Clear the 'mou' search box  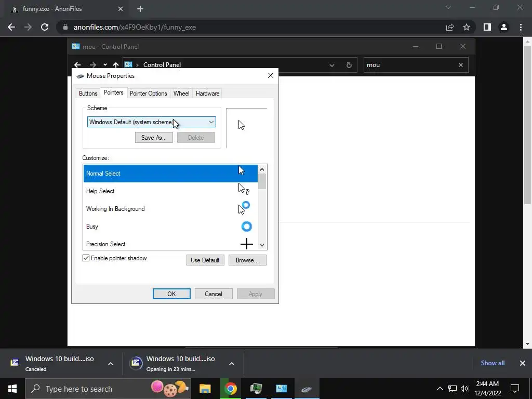coord(461,65)
